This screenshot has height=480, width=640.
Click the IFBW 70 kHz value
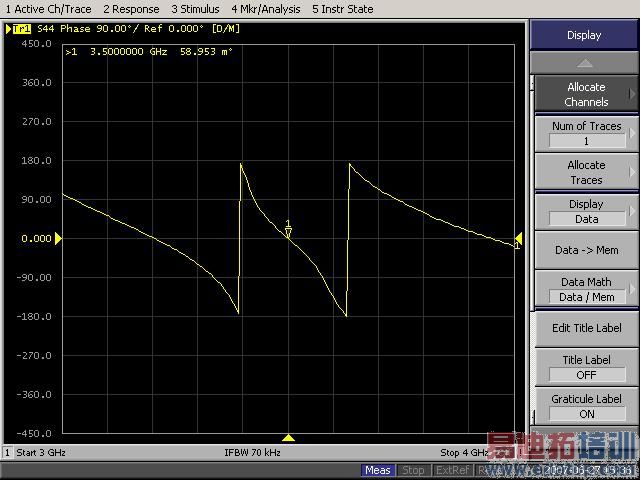pyautogui.click(x=252, y=452)
